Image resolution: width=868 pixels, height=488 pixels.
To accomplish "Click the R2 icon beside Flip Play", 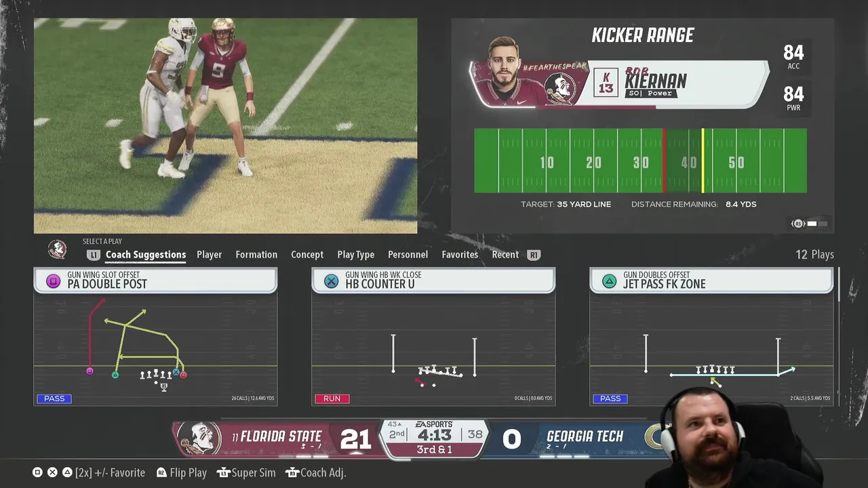I will [161, 472].
